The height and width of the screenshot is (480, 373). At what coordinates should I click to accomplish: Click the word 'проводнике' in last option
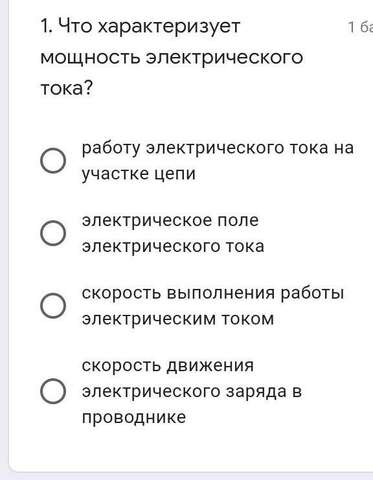pos(134,418)
